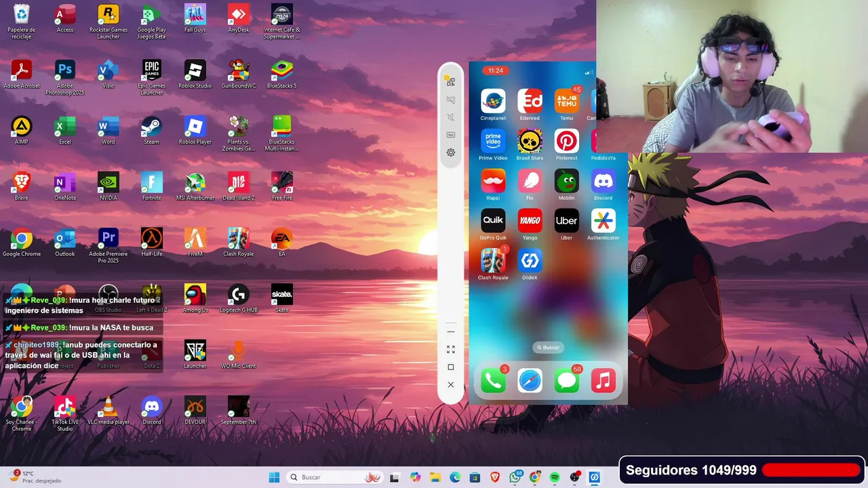Select the Fall Guys desktop icon
The height and width of the screenshot is (488, 868).
[195, 19]
